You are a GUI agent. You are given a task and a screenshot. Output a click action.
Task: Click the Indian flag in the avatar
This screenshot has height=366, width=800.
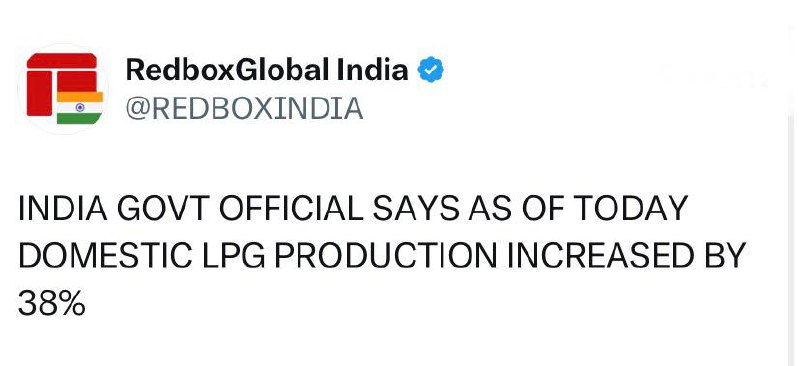pyautogui.click(x=80, y=108)
